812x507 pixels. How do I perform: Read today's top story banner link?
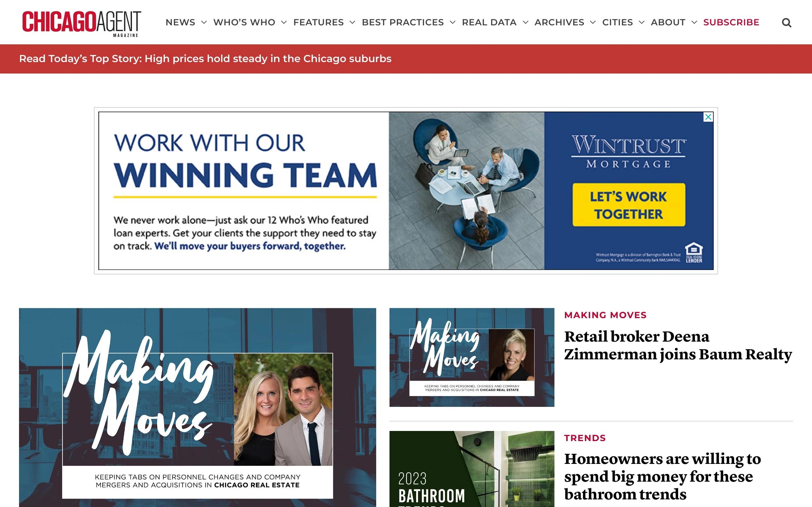(205, 59)
